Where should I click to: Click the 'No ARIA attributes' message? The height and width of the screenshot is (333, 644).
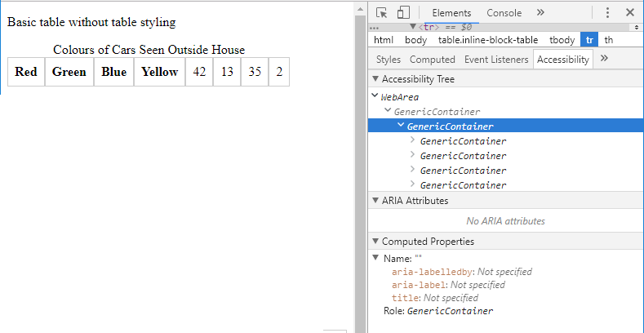tap(505, 221)
